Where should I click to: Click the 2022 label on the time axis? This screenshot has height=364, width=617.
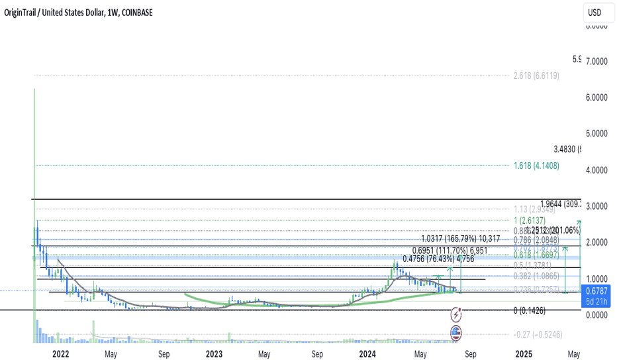[x=60, y=354]
